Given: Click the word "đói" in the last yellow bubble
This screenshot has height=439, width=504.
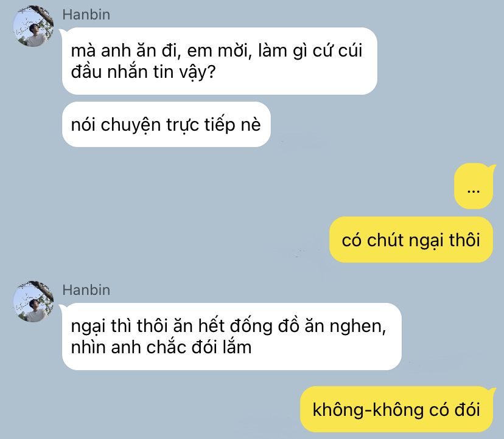Looking at the screenshot, I should point(467,409).
